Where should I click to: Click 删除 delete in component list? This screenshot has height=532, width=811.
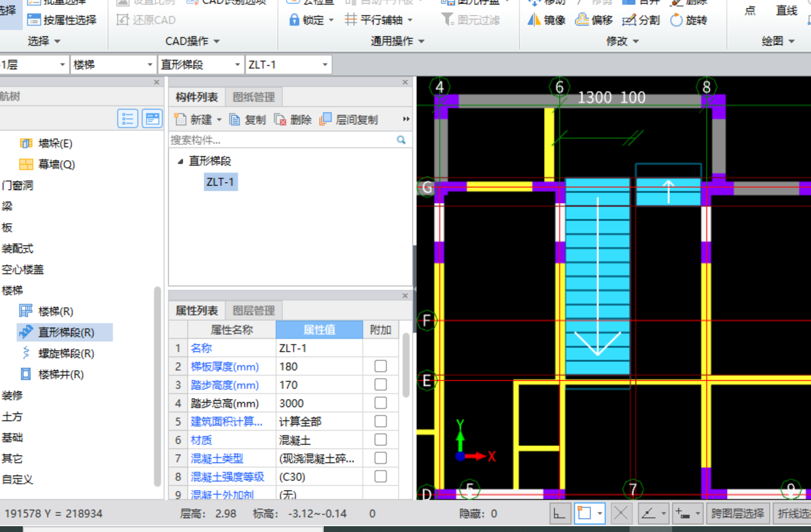[x=293, y=120]
